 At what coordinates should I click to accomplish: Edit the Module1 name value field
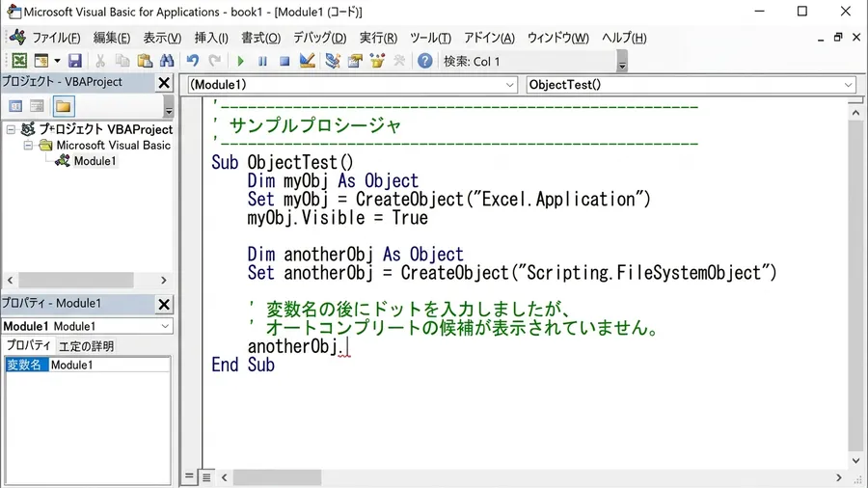pos(109,366)
